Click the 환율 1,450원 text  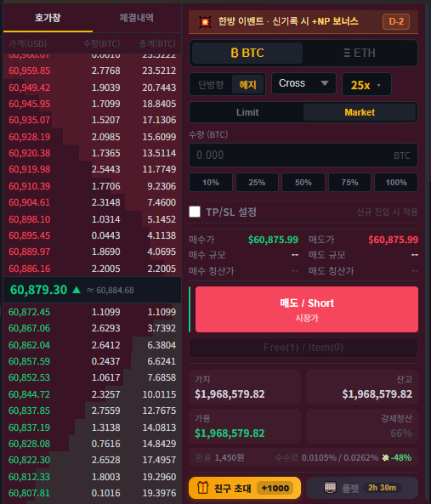[220, 458]
